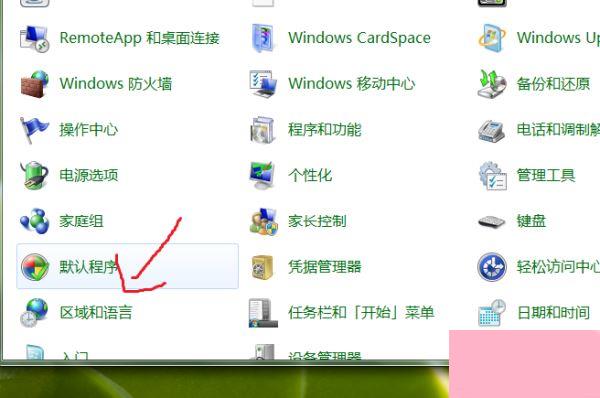
Task: Click the 管理工具 gear icon
Action: coord(493,176)
